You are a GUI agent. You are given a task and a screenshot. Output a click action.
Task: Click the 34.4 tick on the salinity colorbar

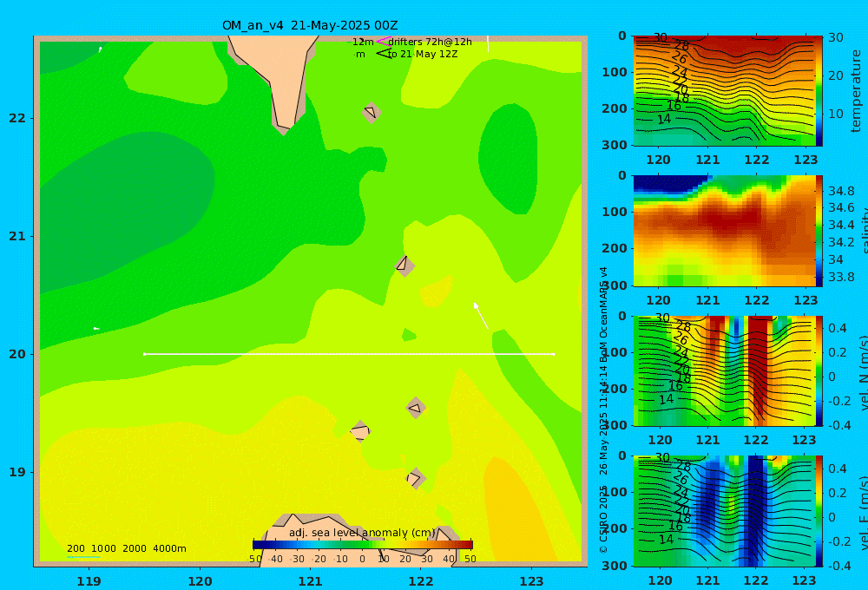841,225
